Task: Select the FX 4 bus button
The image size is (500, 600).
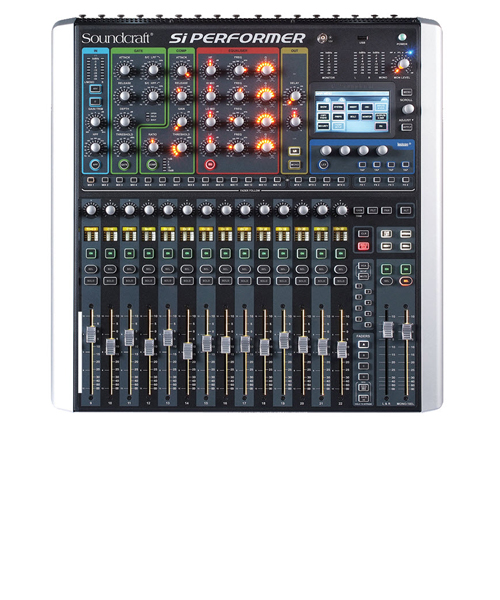Action: point(406,180)
